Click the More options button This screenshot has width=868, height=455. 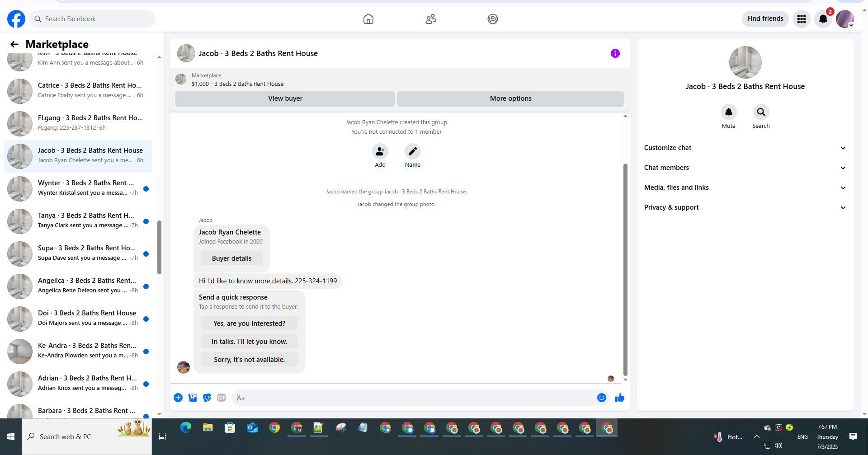(510, 99)
